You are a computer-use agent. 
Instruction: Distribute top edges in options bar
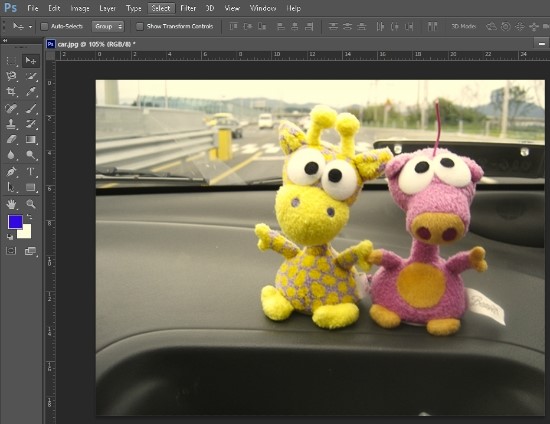coord(333,26)
